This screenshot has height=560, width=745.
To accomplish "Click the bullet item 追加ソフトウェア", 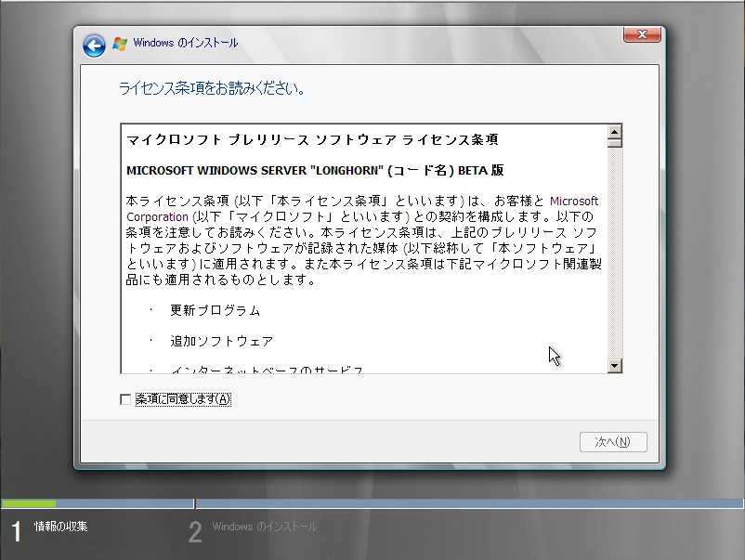I will [x=221, y=341].
